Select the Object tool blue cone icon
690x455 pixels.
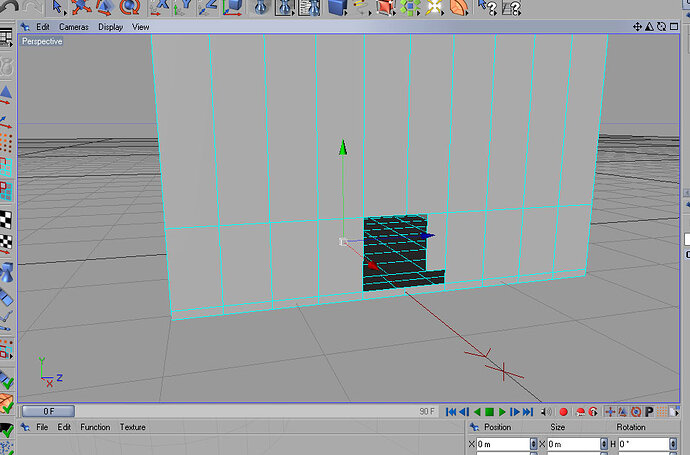click(6, 272)
